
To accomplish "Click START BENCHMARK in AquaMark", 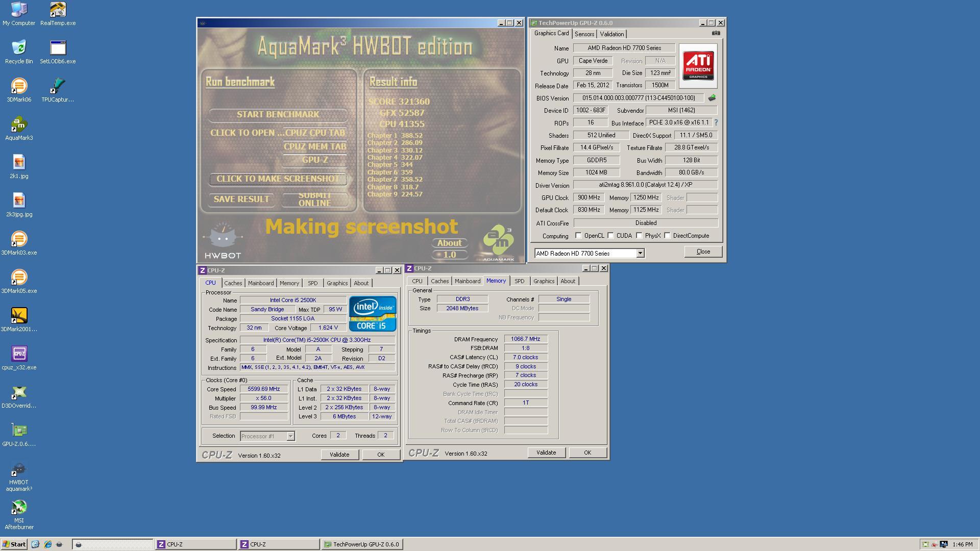I will click(x=278, y=115).
